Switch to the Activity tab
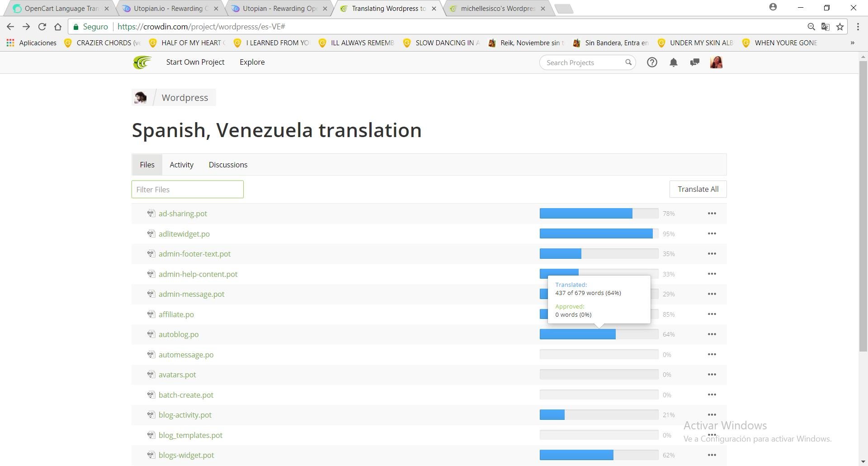868x466 pixels. 181,165
